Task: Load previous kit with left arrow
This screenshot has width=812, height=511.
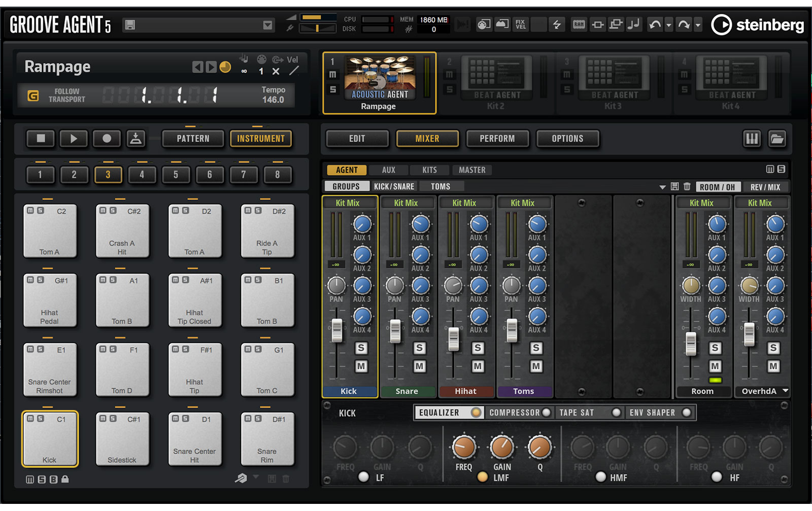Action: pyautogui.click(x=197, y=67)
